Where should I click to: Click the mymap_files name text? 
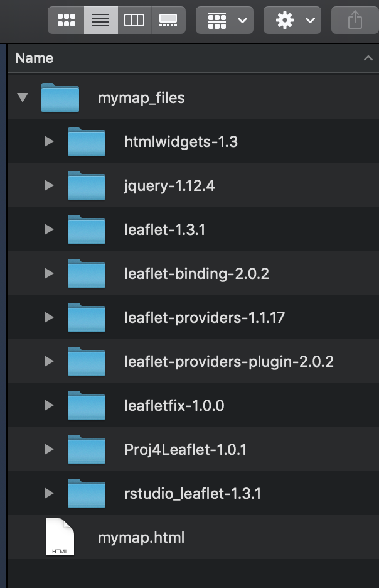[x=141, y=98]
